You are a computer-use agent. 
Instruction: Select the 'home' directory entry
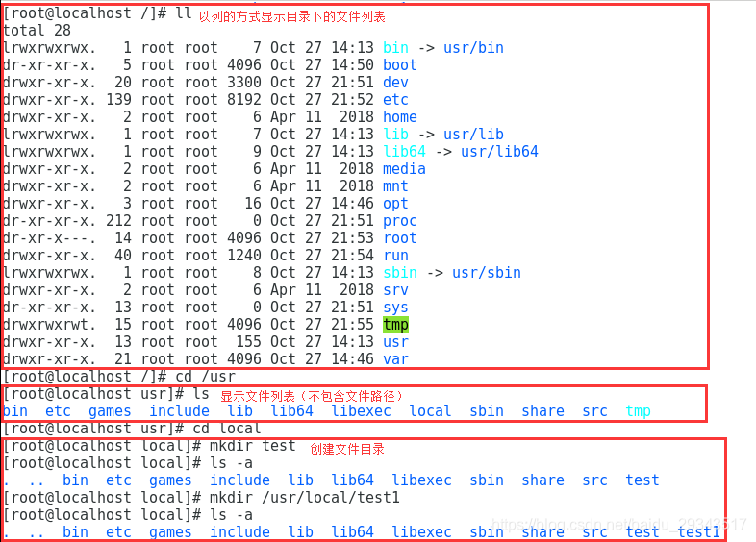[400, 117]
